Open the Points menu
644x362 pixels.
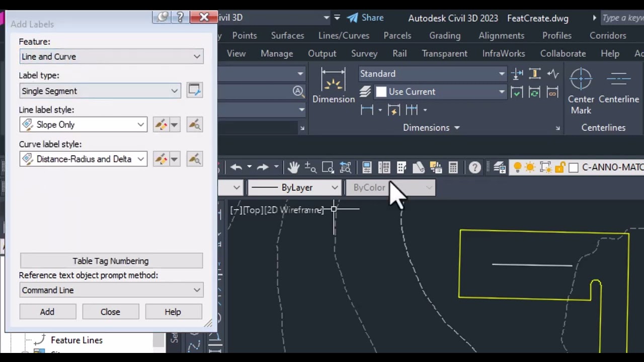[245, 36]
